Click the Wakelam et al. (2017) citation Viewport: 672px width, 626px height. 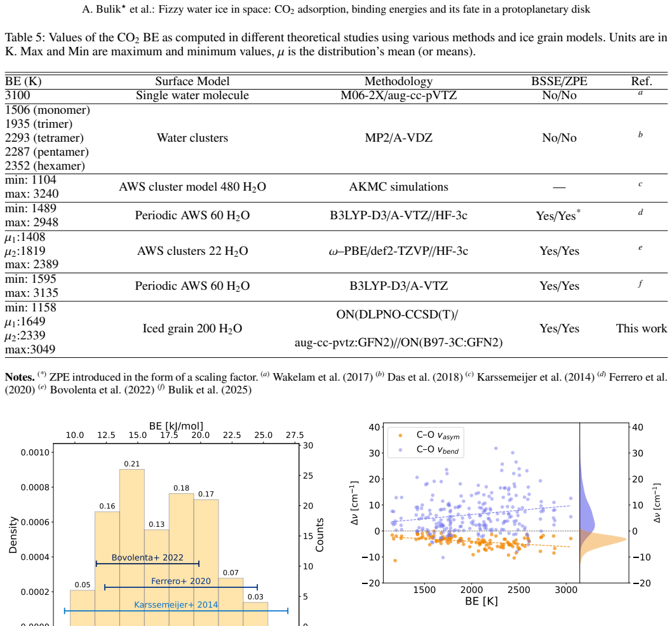pos(323,378)
